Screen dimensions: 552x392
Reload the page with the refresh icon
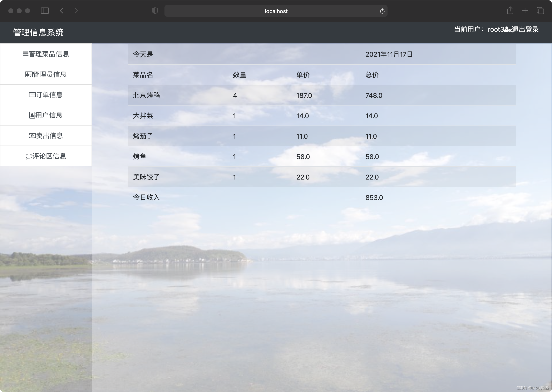pos(382,11)
